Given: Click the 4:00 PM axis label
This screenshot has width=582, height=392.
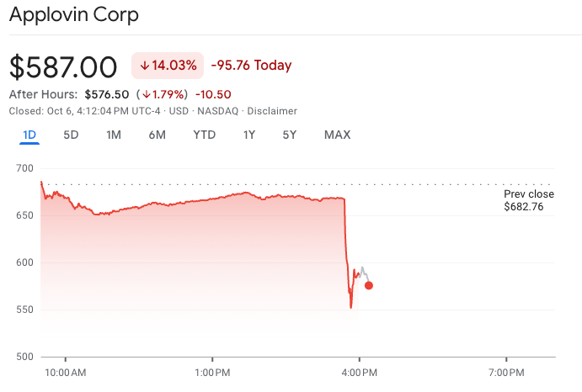Looking at the screenshot, I should click(x=360, y=372).
